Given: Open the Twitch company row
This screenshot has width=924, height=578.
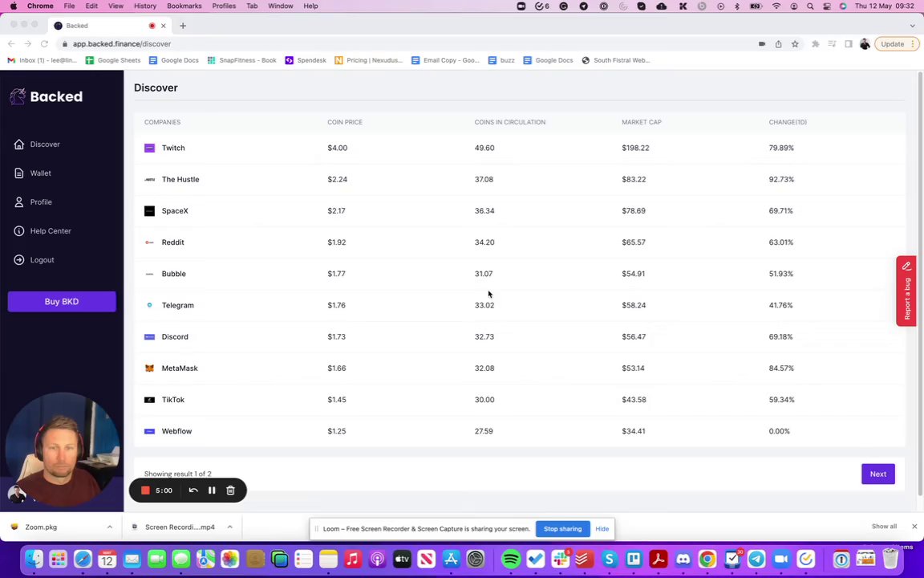Looking at the screenshot, I should (519, 148).
